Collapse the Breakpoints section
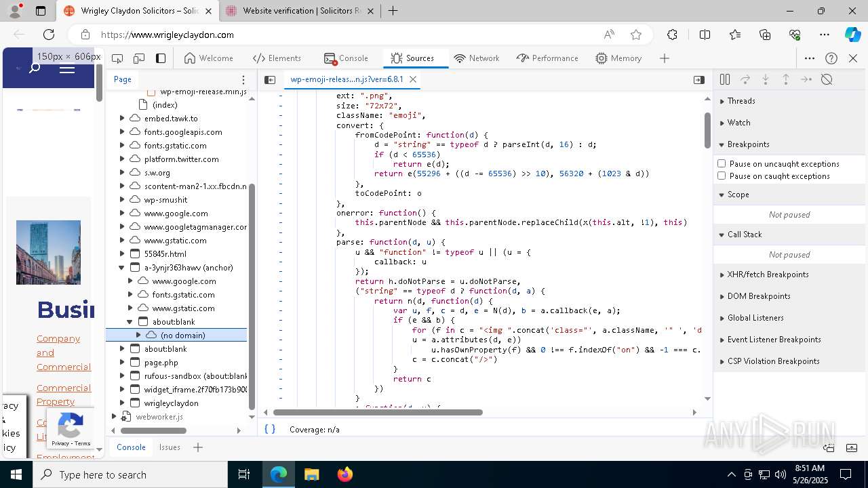The image size is (868, 488). tap(790, 144)
